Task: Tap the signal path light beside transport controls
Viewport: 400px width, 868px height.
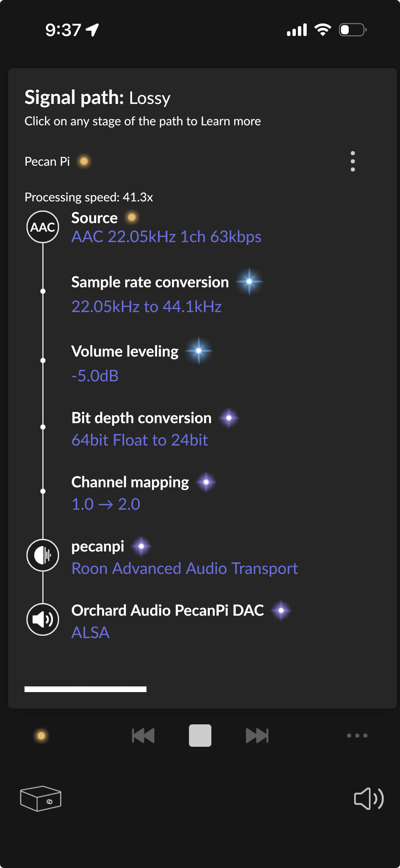Action: click(41, 736)
